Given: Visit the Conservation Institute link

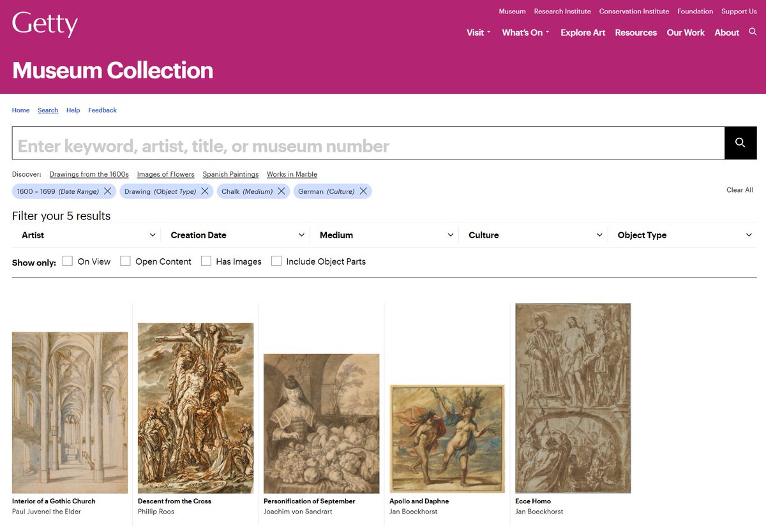Looking at the screenshot, I should tap(634, 11).
